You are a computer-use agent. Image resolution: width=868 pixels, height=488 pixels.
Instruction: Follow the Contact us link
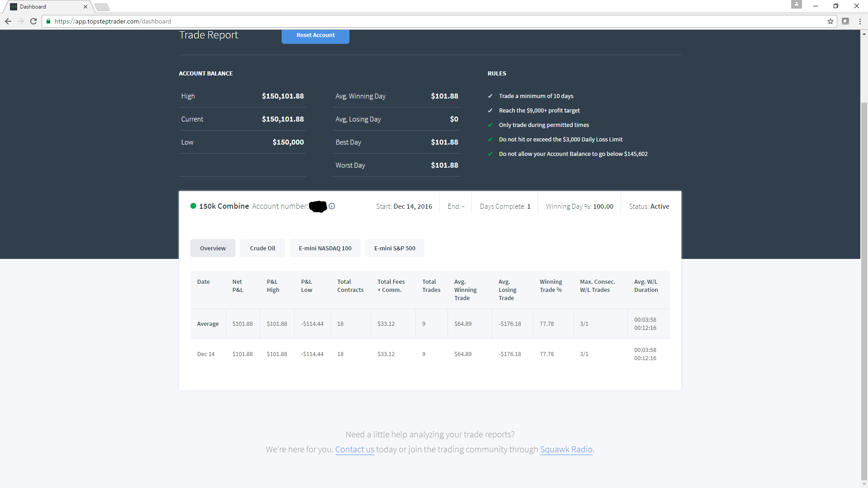tap(354, 450)
